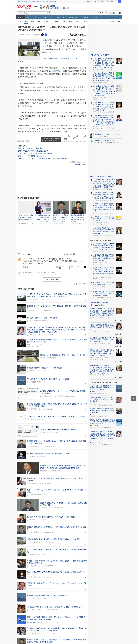Open the main article photo of the 首相官邸 building
The height and width of the screenshot is (644, 138).
point(29,49)
